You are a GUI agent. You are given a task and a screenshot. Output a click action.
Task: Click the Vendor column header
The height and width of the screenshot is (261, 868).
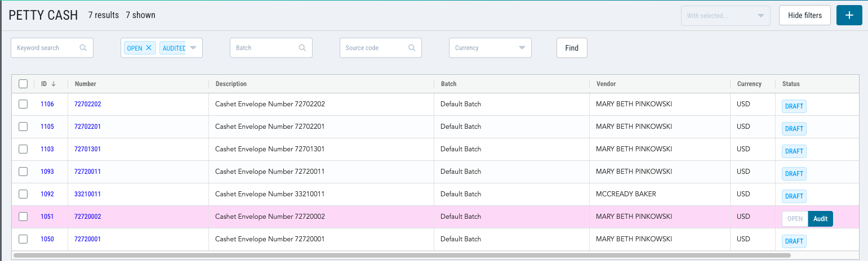606,84
